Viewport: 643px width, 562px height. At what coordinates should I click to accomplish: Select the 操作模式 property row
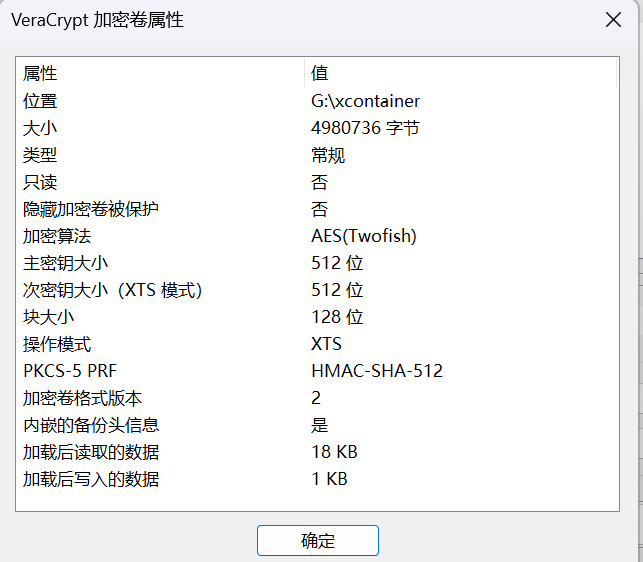click(57, 344)
